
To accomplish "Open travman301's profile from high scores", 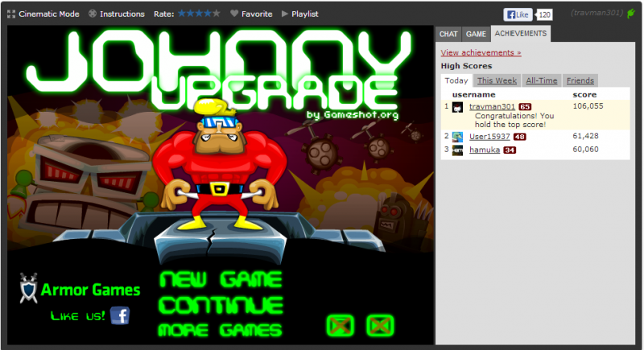I will [492, 107].
